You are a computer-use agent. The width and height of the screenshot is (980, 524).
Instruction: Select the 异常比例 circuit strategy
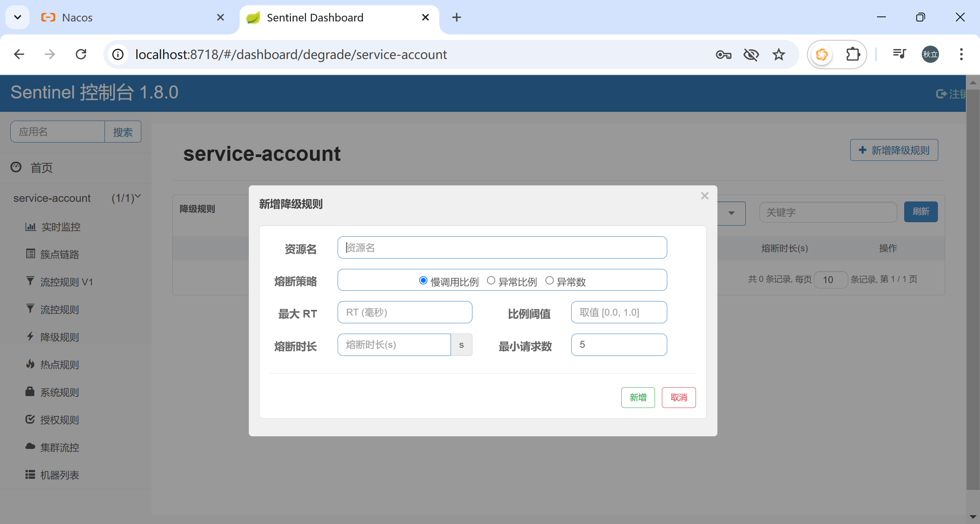[491, 281]
